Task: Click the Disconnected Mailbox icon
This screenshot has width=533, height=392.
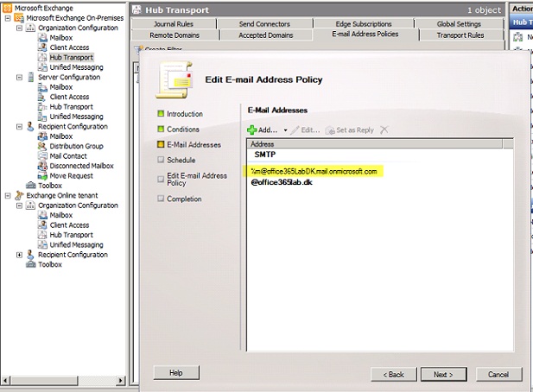Action: (42, 166)
